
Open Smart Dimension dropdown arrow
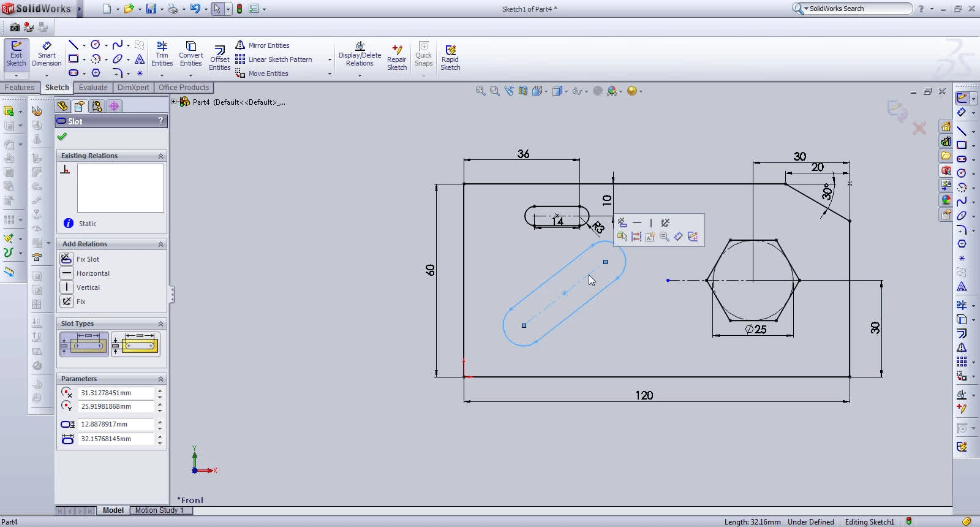tap(47, 75)
